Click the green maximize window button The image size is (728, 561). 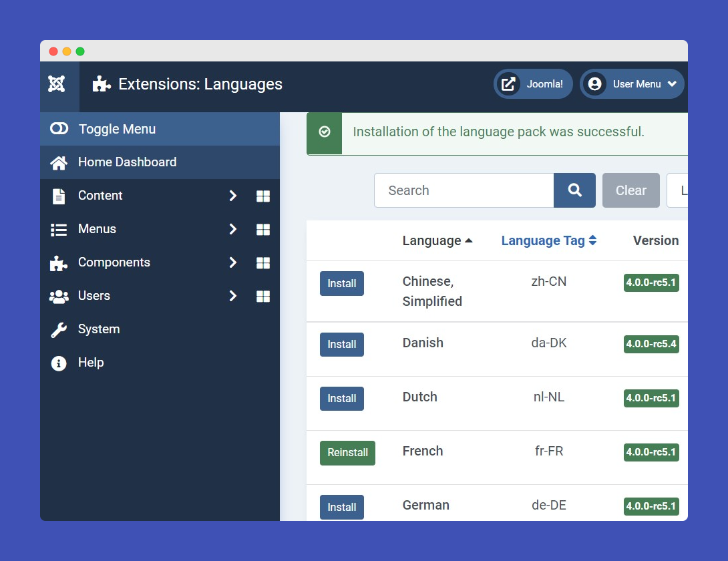pyautogui.click(x=80, y=51)
